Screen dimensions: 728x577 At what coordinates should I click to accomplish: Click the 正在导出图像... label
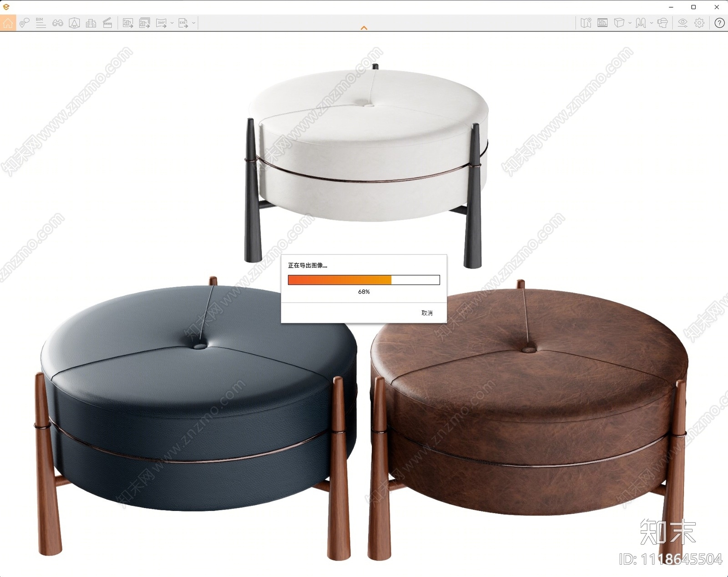(x=308, y=265)
